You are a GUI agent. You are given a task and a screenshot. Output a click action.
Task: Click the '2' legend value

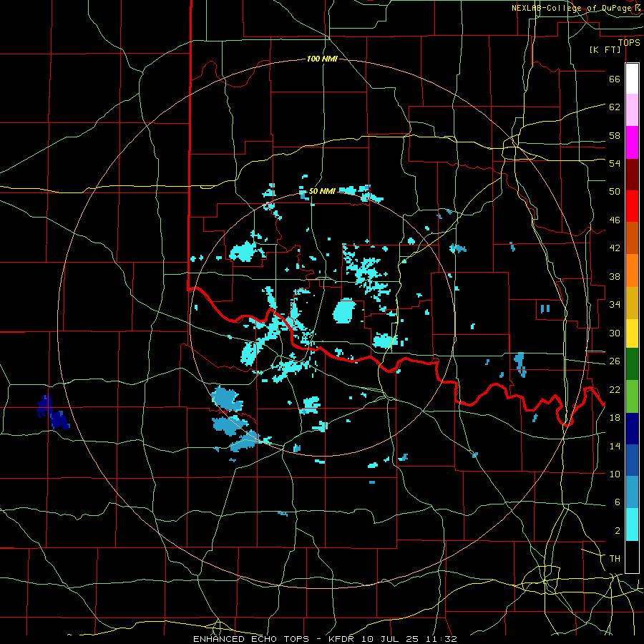(617, 530)
